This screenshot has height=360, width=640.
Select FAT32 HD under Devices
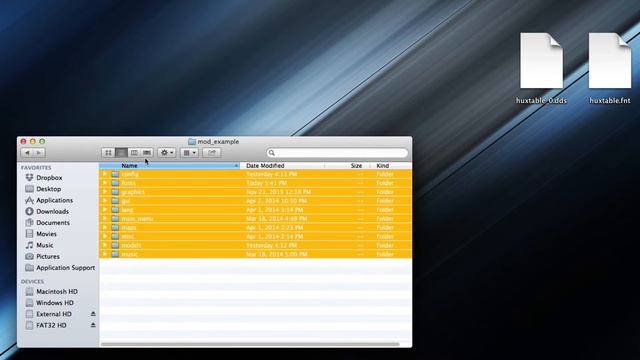tap(51, 325)
